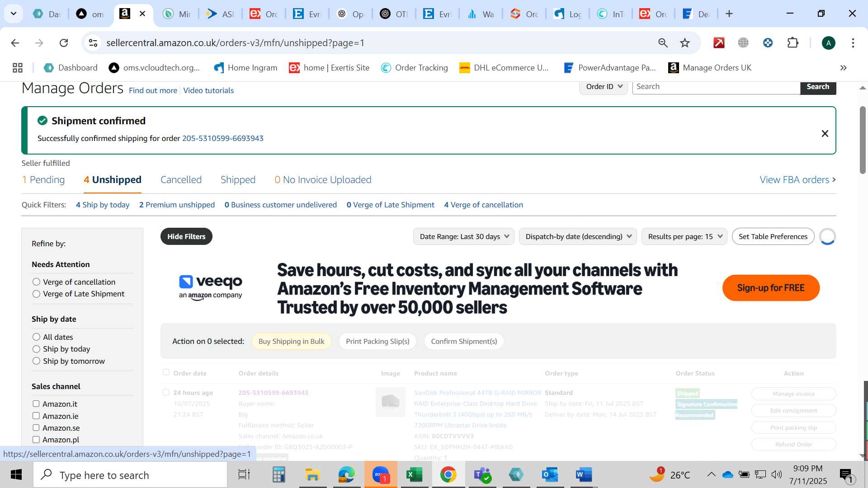Switch to the Cancelled tab

point(181,180)
